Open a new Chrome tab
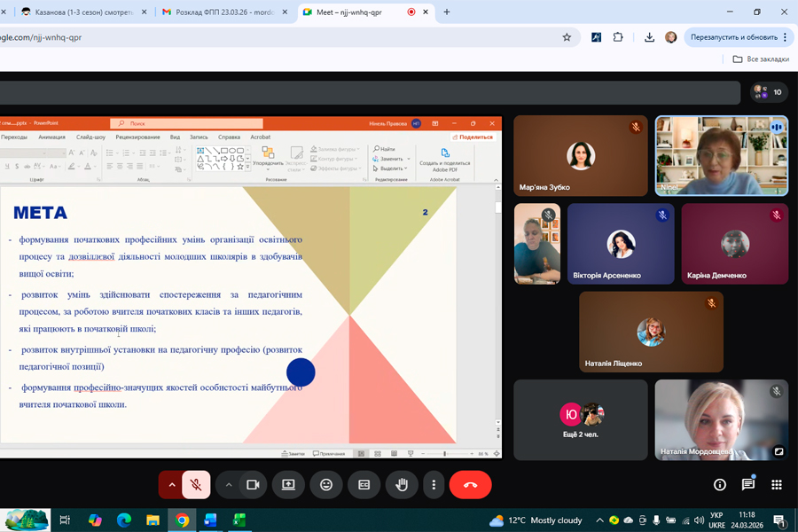Viewport: 798px width, 532px height. pyautogui.click(x=446, y=12)
